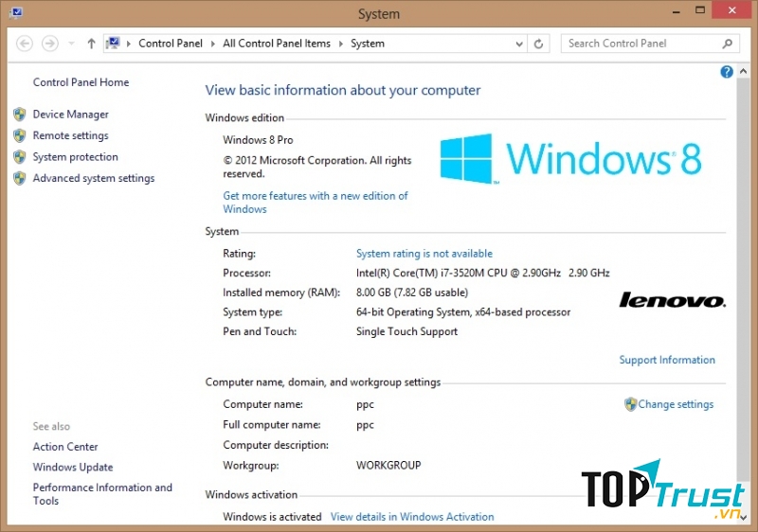Open the address bar history dropdown
This screenshot has width=758, height=532.
pyautogui.click(x=519, y=44)
